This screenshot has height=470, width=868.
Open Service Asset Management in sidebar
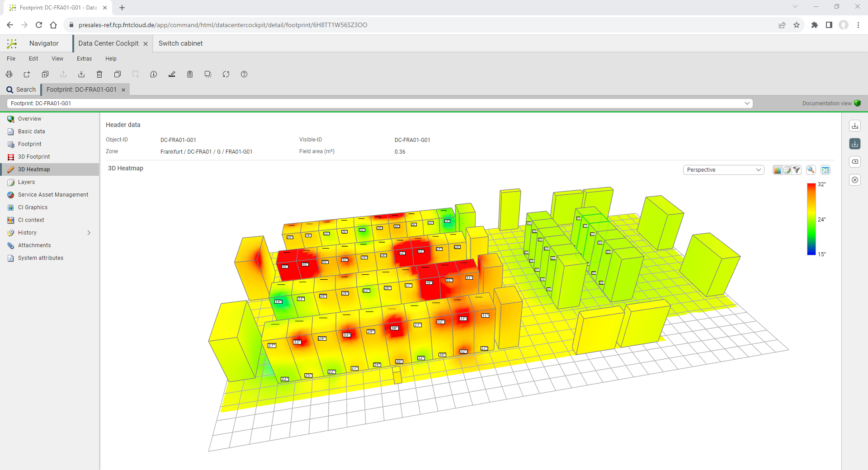point(53,195)
